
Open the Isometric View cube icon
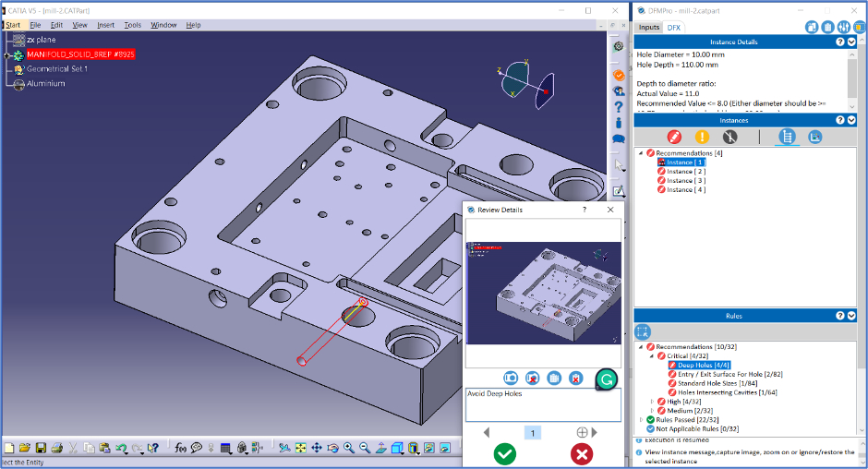pos(397,448)
